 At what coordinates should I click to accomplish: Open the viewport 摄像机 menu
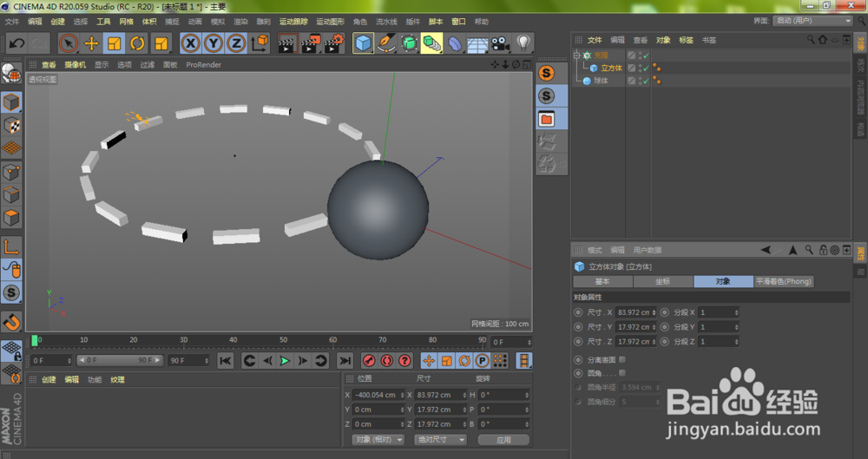(75, 65)
